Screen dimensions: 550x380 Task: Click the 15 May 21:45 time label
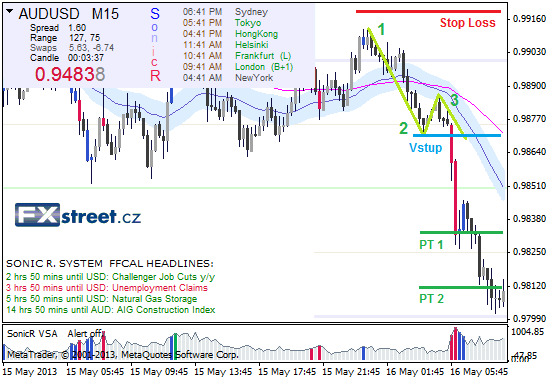point(351,372)
